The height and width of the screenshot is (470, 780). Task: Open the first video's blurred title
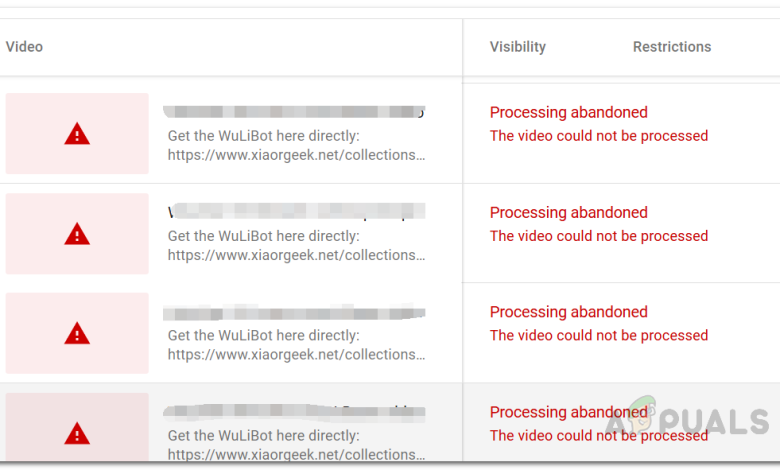295,112
